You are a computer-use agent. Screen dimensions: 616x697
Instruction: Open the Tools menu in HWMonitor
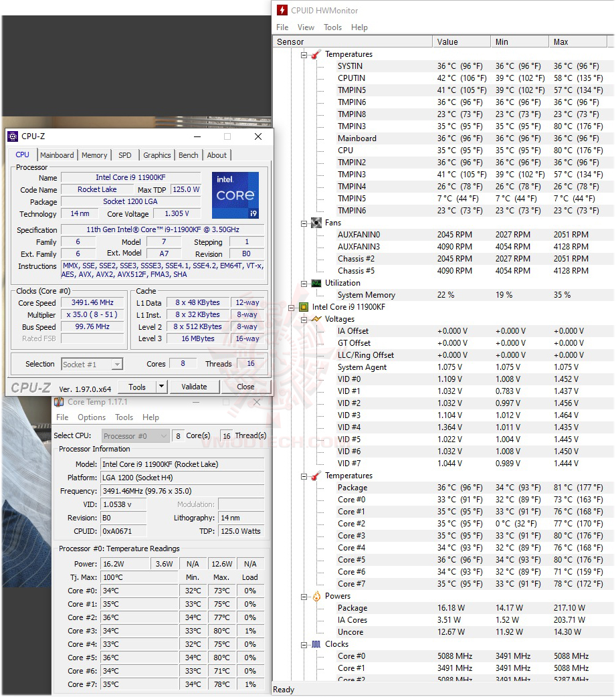pos(333,27)
